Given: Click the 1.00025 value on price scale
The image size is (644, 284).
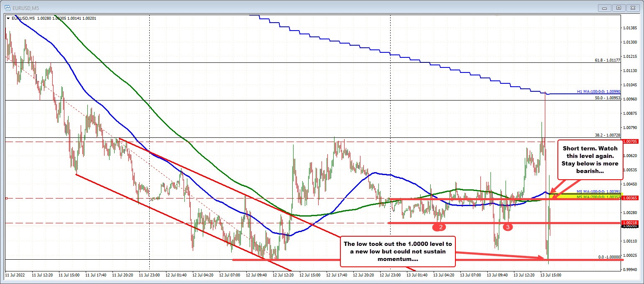Looking at the screenshot, I should pyautogui.click(x=630, y=255).
